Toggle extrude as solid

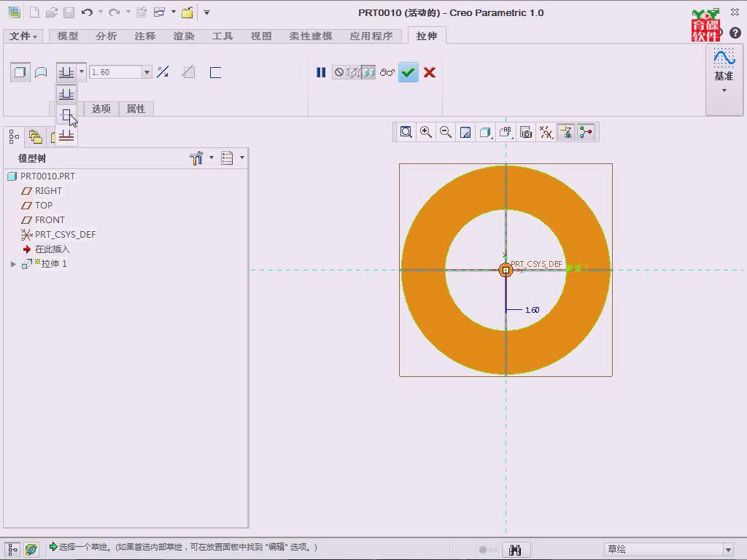click(x=20, y=72)
